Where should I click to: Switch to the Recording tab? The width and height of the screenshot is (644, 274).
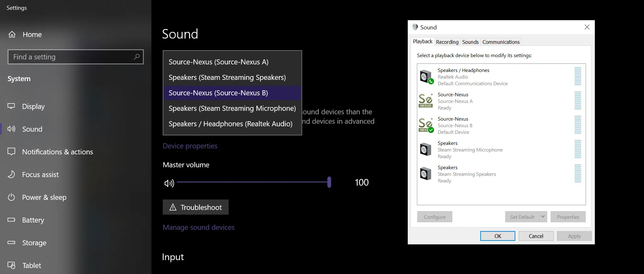[x=447, y=42]
